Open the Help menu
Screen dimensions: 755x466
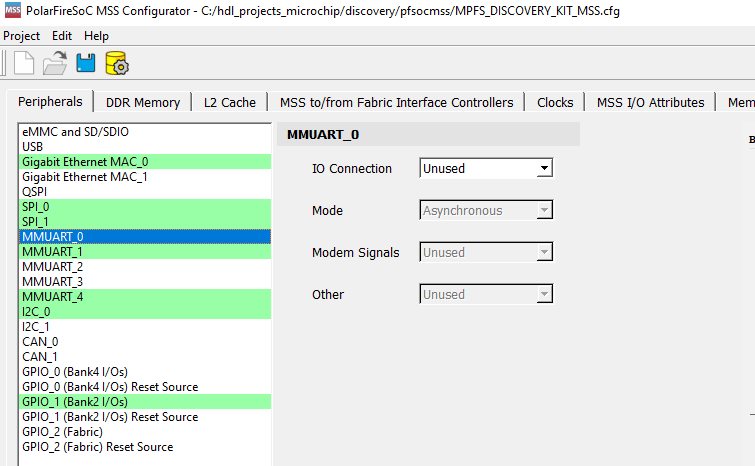point(96,36)
